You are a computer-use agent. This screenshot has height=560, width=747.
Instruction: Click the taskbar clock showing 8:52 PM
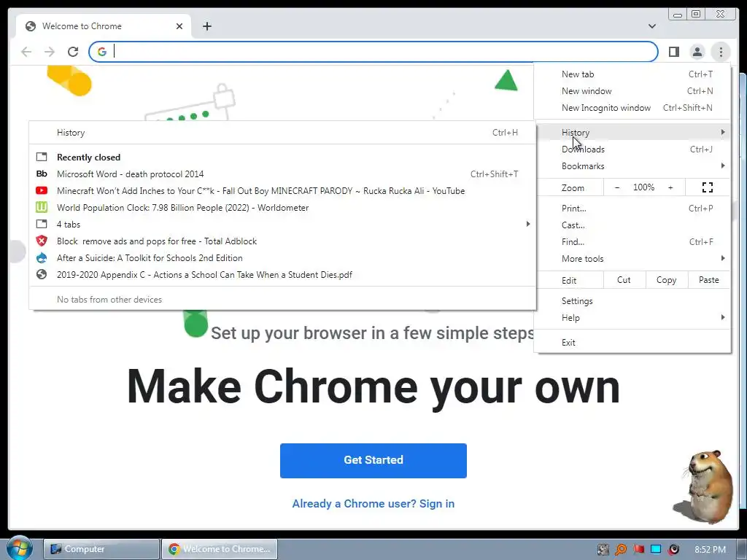(710, 550)
